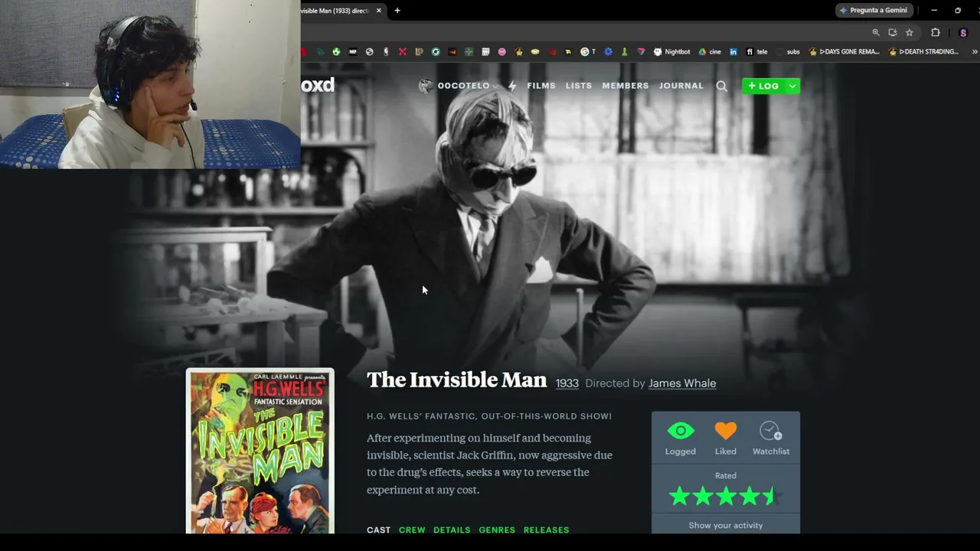Open The Invisible Man poster thumbnail
The height and width of the screenshot is (551, 980).
pyautogui.click(x=260, y=452)
